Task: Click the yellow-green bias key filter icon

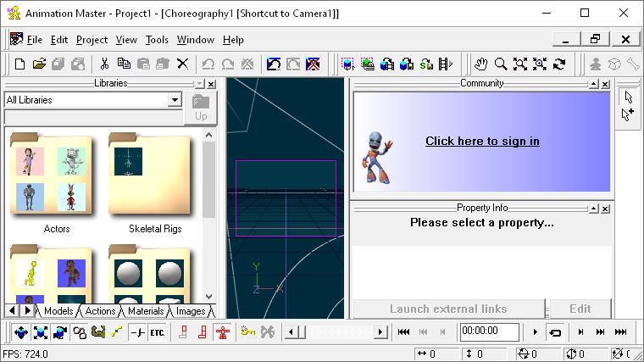Action: [117, 331]
